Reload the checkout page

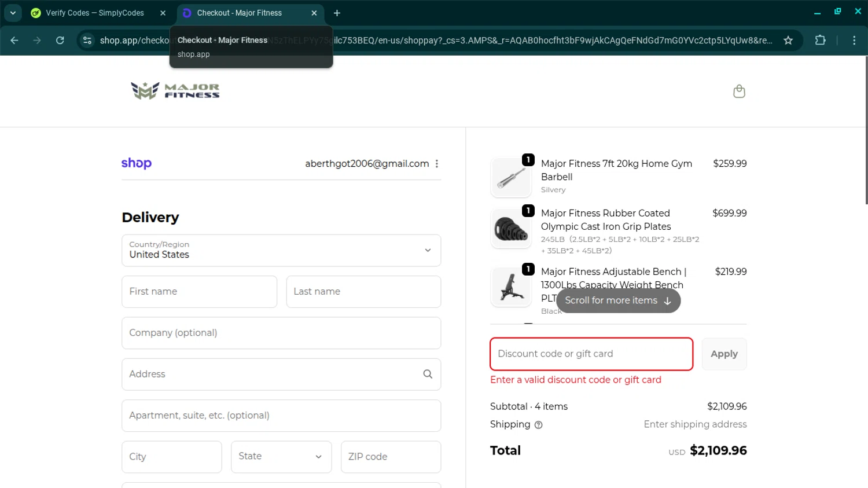click(60, 40)
